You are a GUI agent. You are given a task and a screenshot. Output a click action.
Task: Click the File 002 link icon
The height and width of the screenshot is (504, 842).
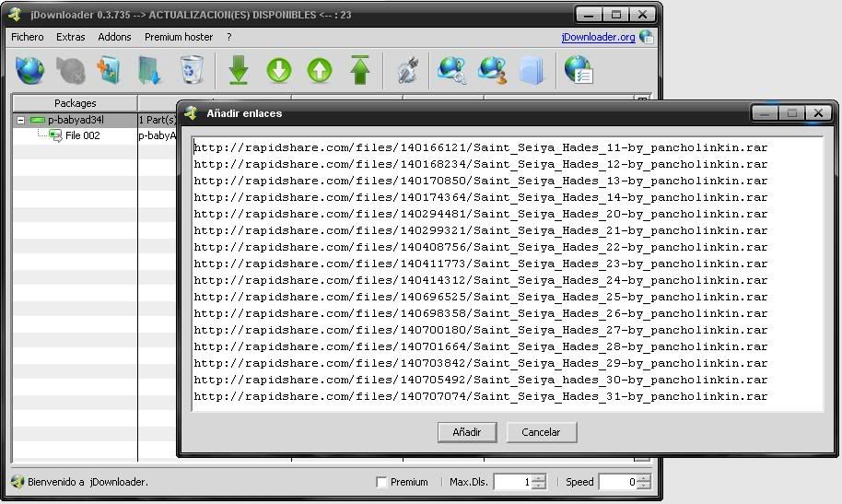click(x=55, y=135)
